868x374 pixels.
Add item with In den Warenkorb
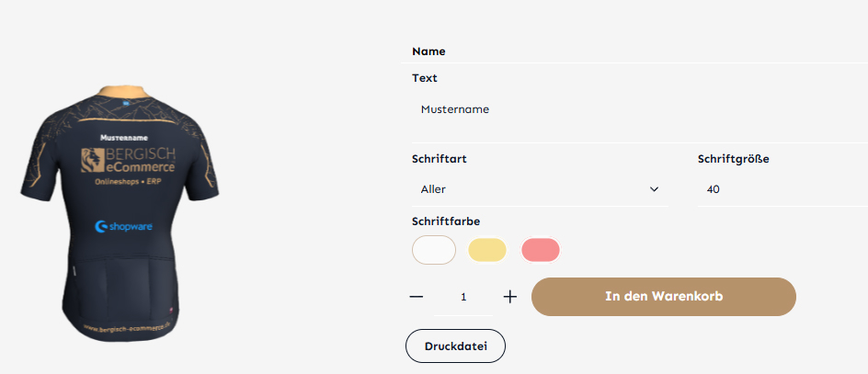663,297
